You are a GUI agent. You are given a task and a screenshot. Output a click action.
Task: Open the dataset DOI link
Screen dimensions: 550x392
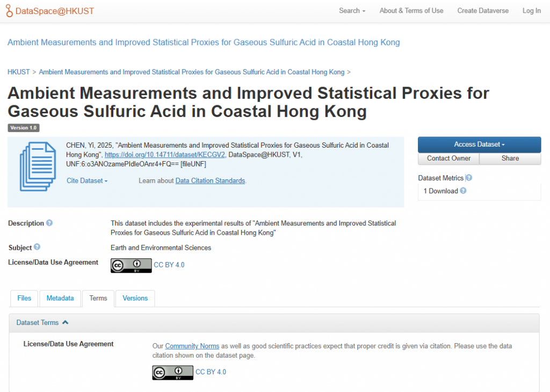coord(164,155)
